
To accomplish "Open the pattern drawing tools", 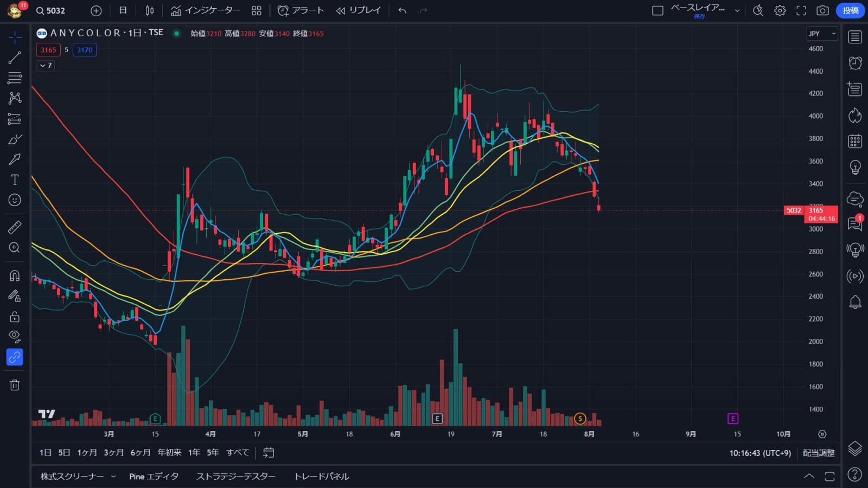I will (15, 98).
